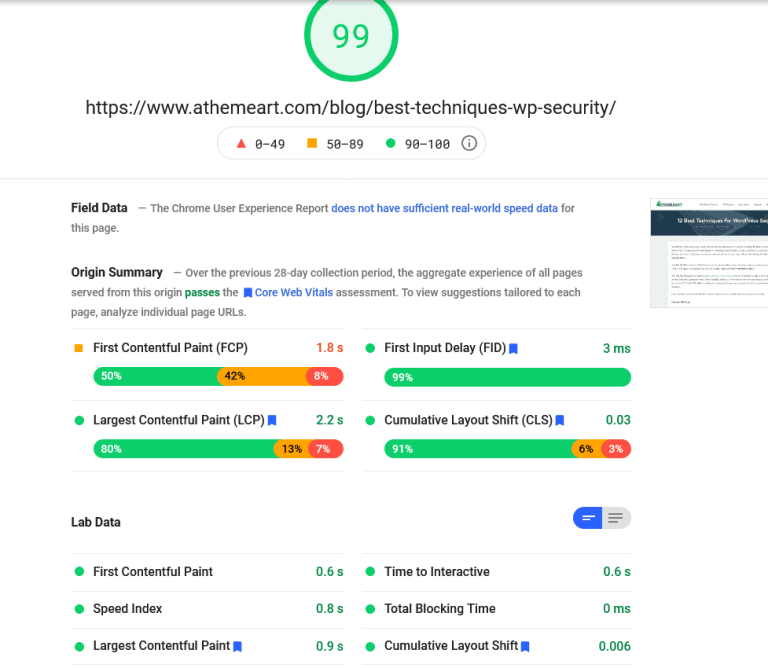
Task: Switch Lab Data to compact bar view
Action: point(587,518)
